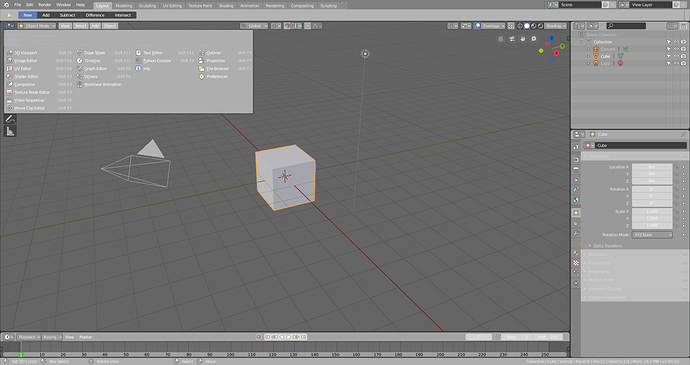Viewport: 690px width, 365px height.
Task: Click the Difference selection mode button
Action: 95,15
